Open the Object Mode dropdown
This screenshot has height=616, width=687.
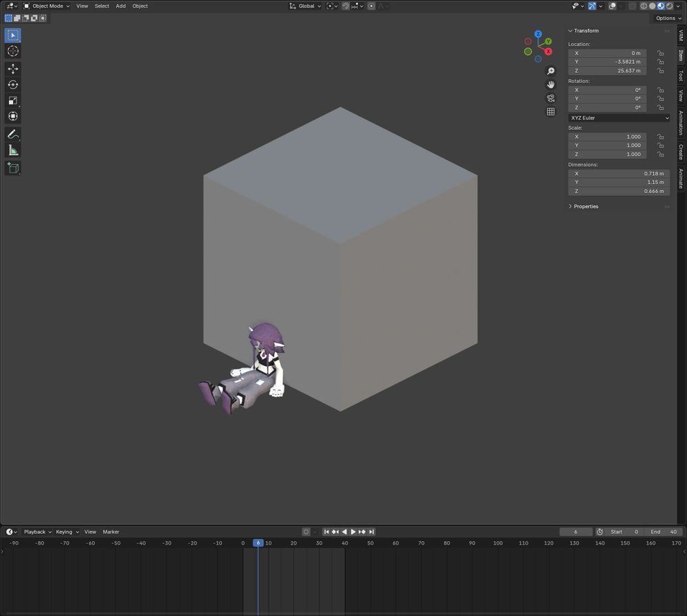[47, 6]
